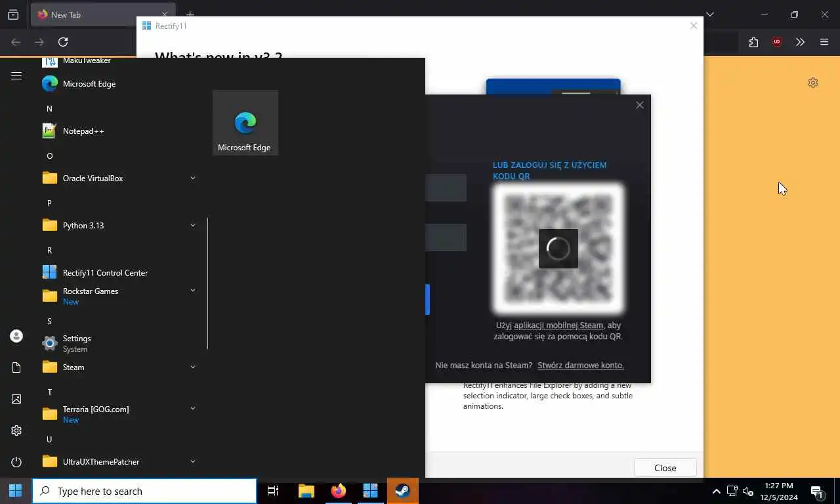
Task: Open the list all tabs dropdown
Action: click(x=709, y=14)
